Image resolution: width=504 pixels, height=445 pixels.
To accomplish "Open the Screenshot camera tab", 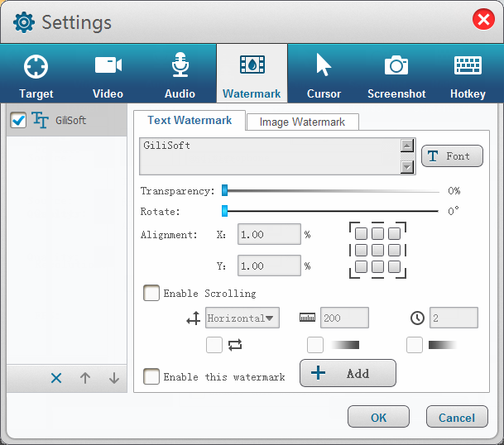I will [396, 75].
